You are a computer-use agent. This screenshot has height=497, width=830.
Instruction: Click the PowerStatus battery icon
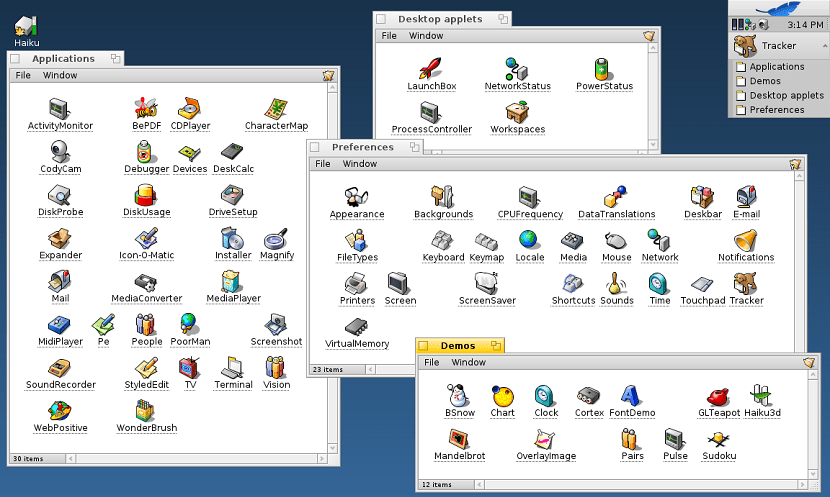(x=603, y=69)
